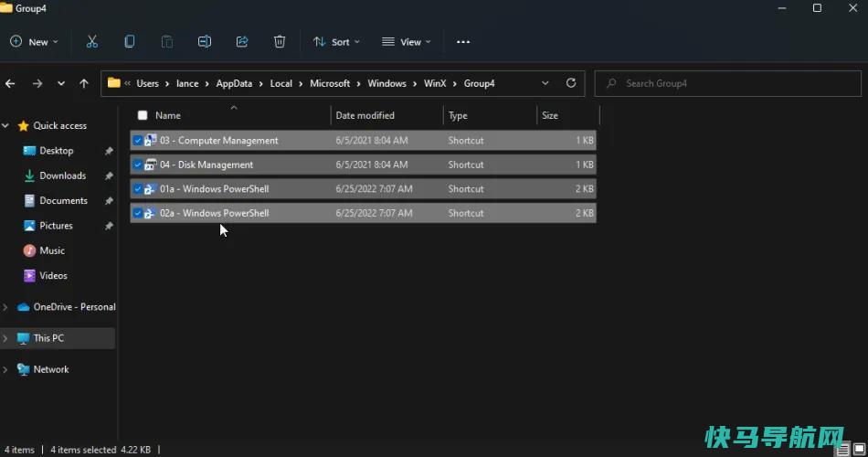Click the Windows breadcrumb segment
The image size is (868, 457).
point(387,83)
